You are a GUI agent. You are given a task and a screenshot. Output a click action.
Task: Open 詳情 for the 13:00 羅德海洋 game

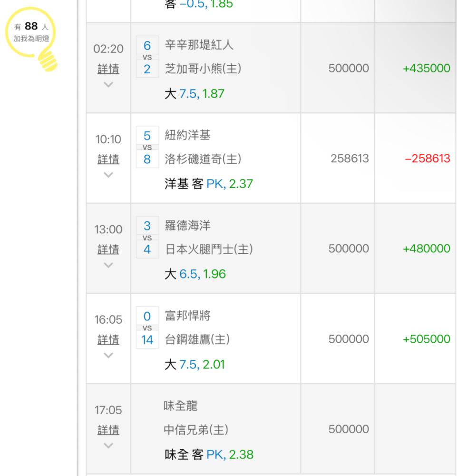(108, 249)
